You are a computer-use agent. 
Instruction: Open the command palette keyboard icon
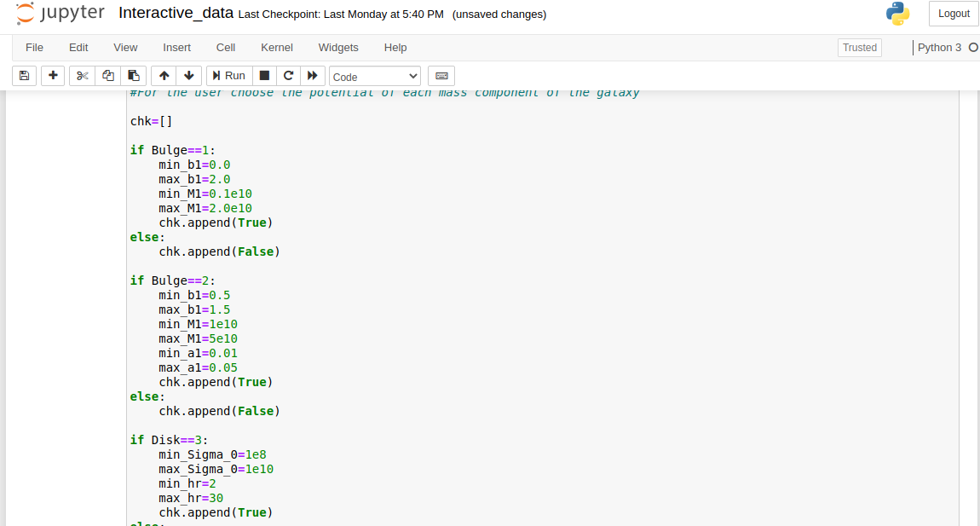441,76
